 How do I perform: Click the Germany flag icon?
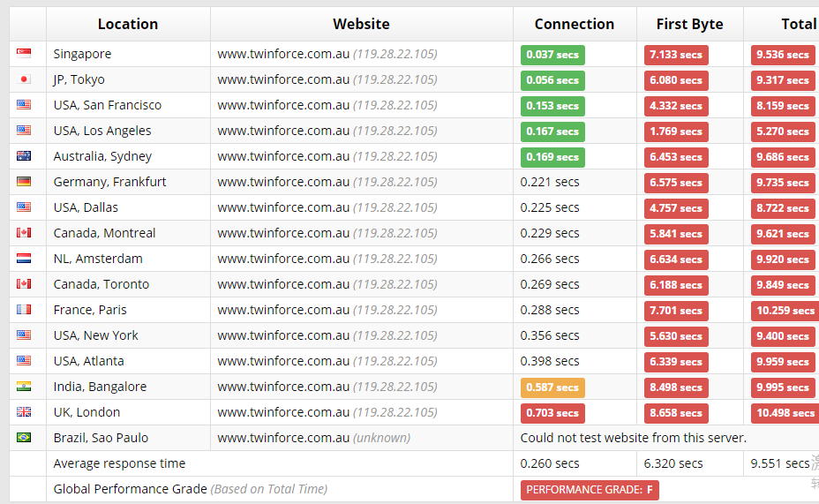[24, 181]
